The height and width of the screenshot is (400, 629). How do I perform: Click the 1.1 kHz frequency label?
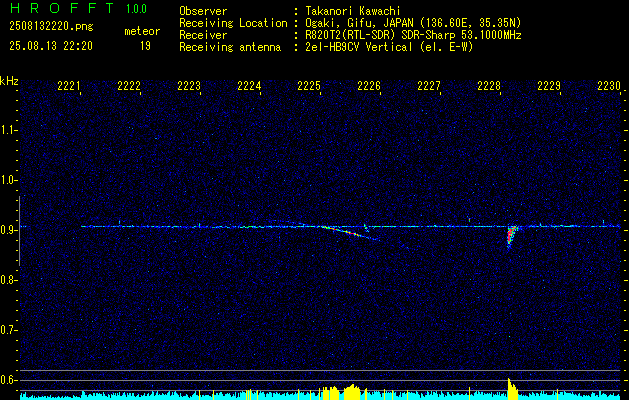pos(6,130)
